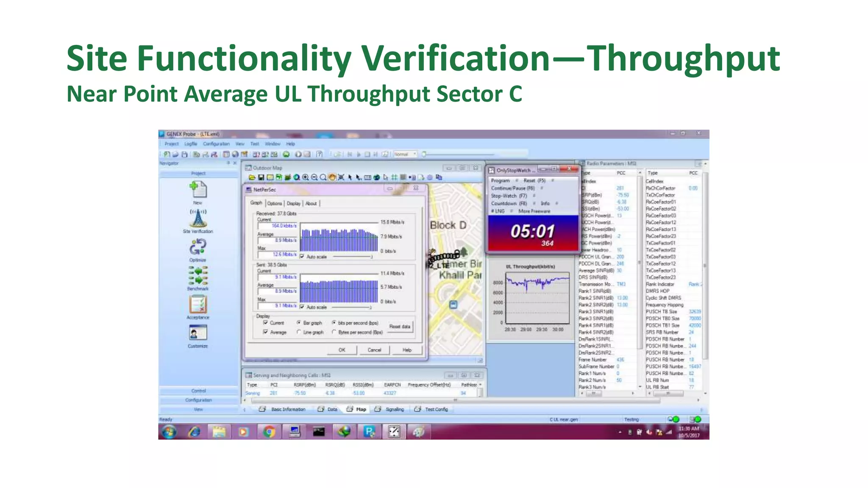This screenshot has height=488, width=868.
Task: Open the Normal speed dropdown in toolbar
Action: click(x=406, y=154)
